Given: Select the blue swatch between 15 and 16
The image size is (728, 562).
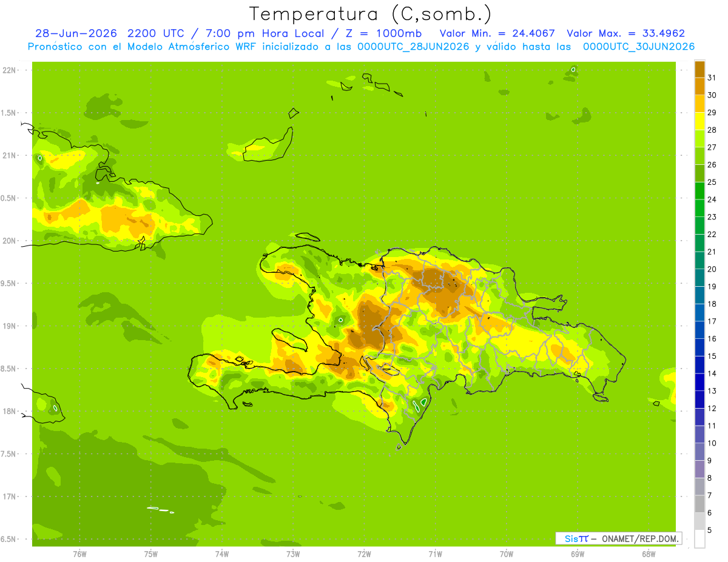Looking at the screenshot, I should (699, 347).
